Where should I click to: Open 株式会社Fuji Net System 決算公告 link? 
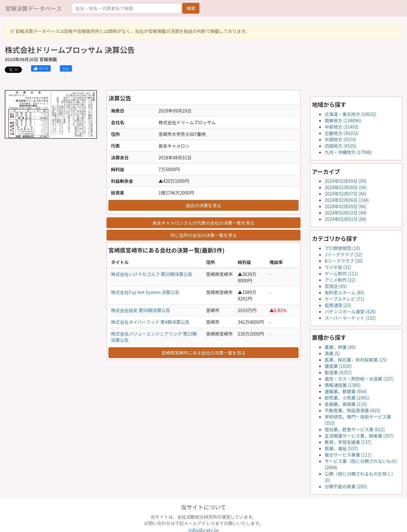point(145,292)
